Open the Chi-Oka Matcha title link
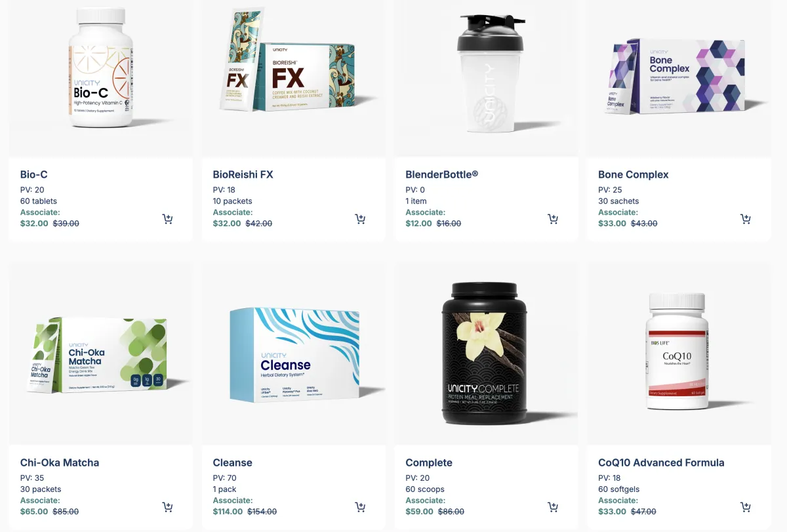The width and height of the screenshot is (787, 532). pyautogui.click(x=60, y=462)
